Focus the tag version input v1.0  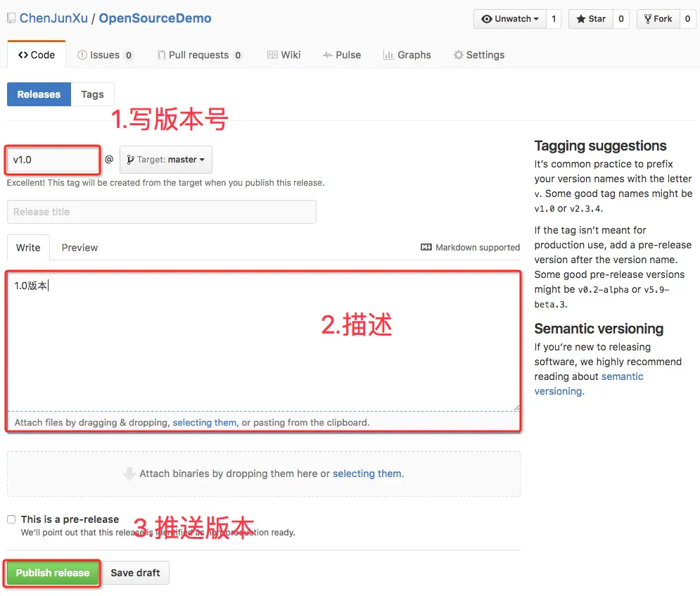pyautogui.click(x=53, y=160)
